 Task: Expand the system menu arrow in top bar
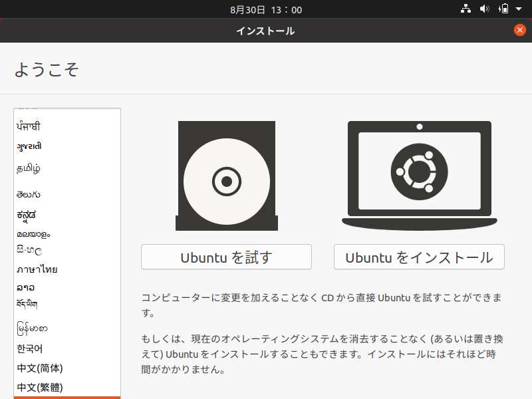pyautogui.click(x=519, y=9)
